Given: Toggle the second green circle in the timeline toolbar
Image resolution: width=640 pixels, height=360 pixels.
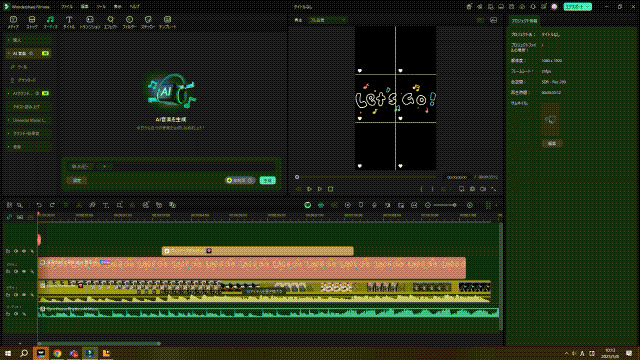Looking at the screenshot, I should pyautogui.click(x=321, y=205).
